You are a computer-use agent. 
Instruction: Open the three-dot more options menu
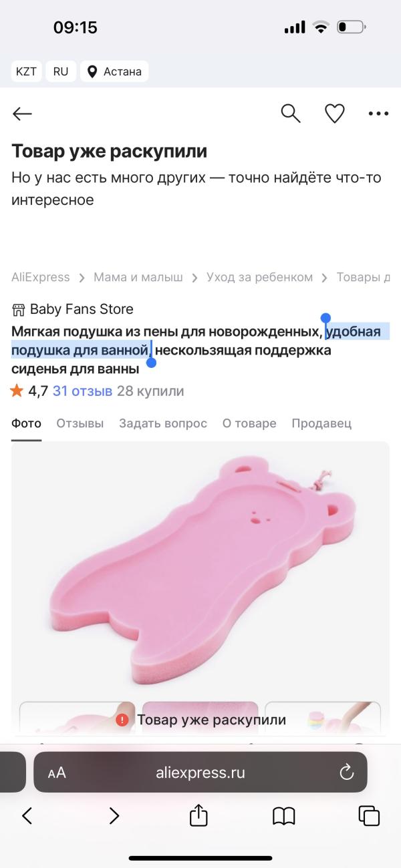(x=378, y=114)
